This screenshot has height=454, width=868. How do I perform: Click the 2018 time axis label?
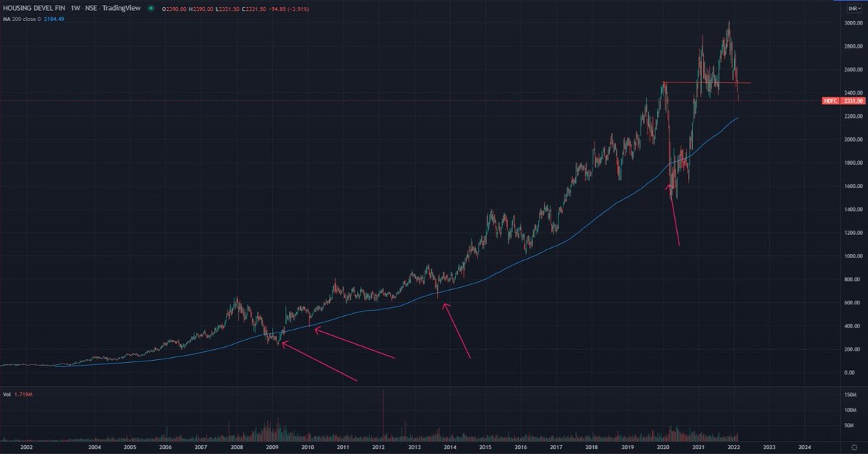pyautogui.click(x=592, y=447)
